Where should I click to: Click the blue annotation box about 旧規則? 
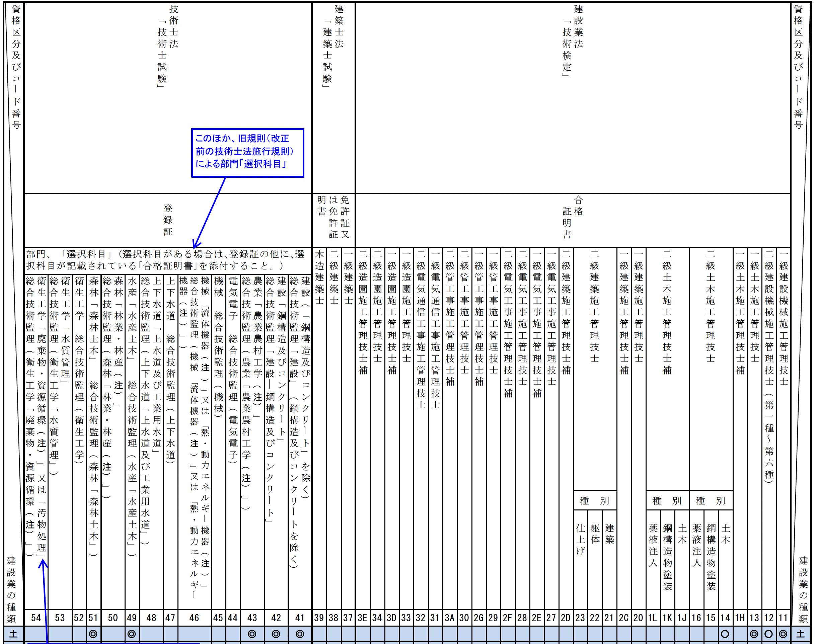pyautogui.click(x=247, y=153)
